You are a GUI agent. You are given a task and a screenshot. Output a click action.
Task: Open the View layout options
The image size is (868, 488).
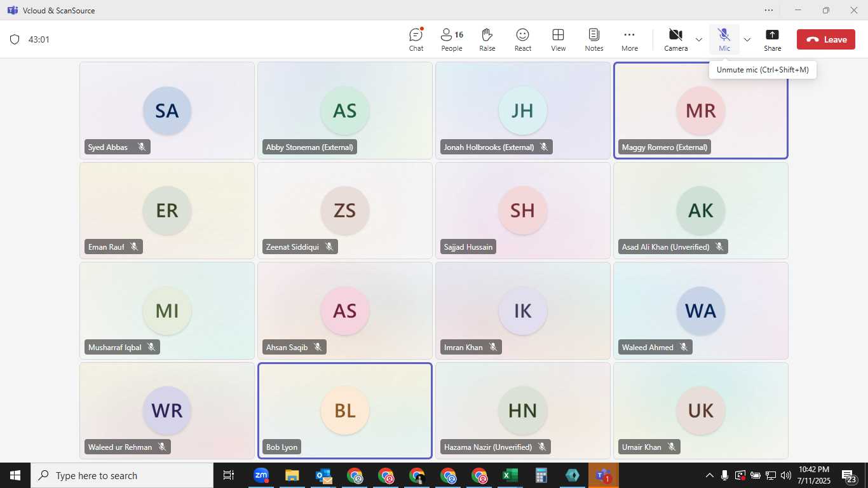559,39
